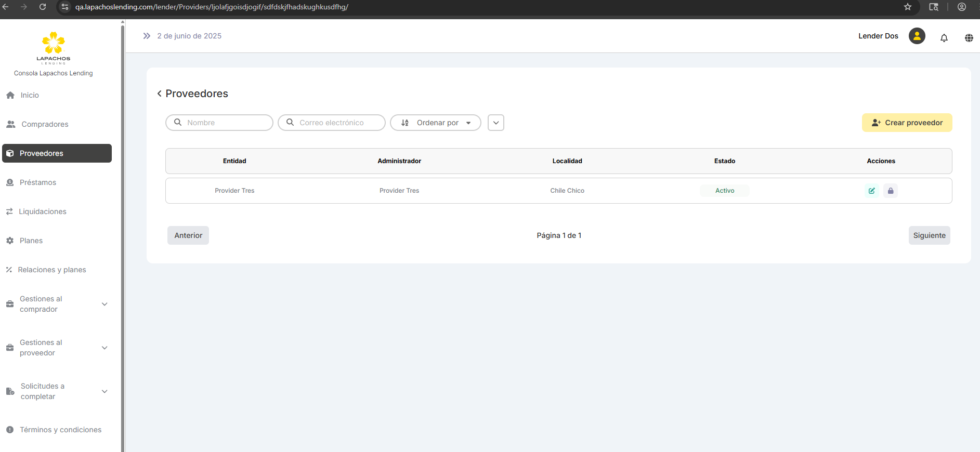Open Préstamos from the sidebar
This screenshot has width=980, height=452.
tap(37, 182)
